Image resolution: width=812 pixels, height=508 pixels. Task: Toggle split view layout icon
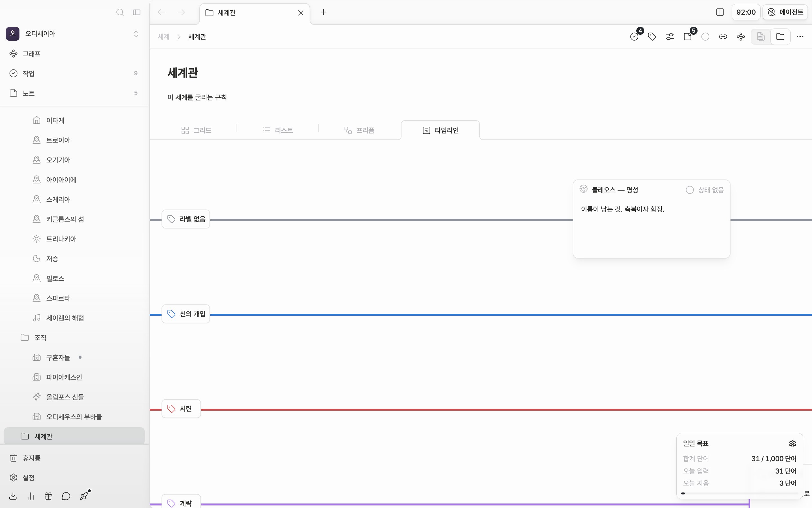(x=720, y=12)
